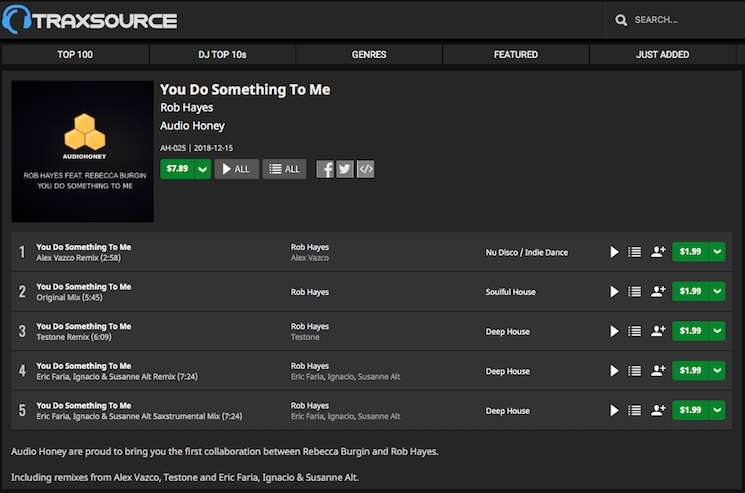Queue Saxstrumental Mix with list icon

pyautogui.click(x=634, y=410)
